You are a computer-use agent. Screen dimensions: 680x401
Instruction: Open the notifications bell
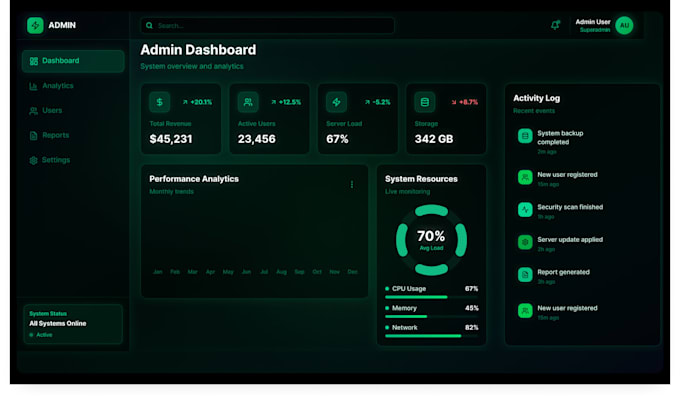pos(555,25)
